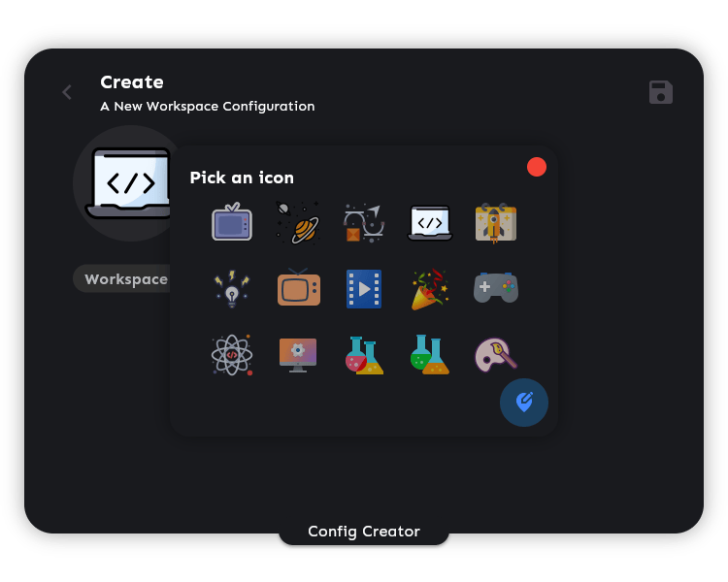Choose the blue video film strip icon

coord(364,288)
